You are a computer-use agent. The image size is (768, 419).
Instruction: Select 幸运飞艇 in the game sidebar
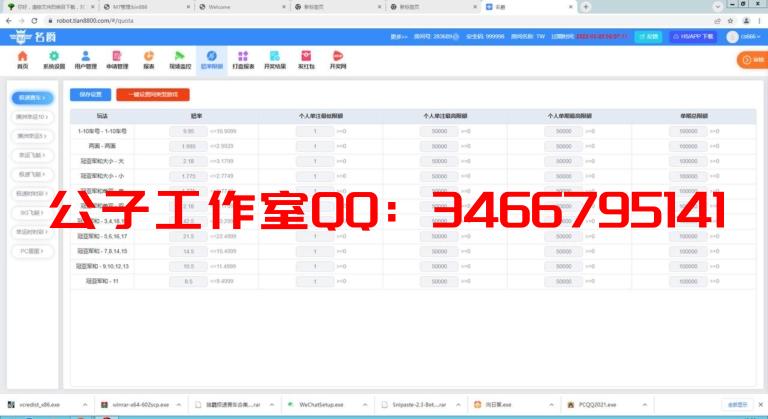32,155
